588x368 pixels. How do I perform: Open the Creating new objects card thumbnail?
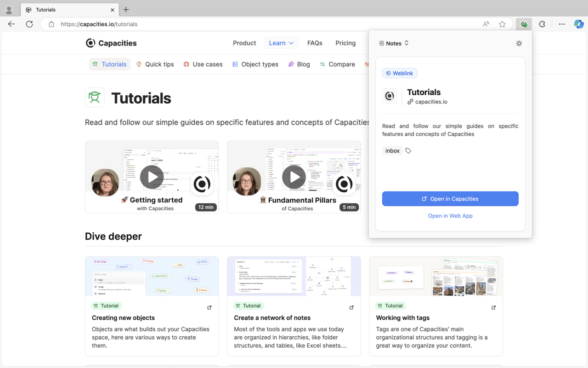[152, 276]
